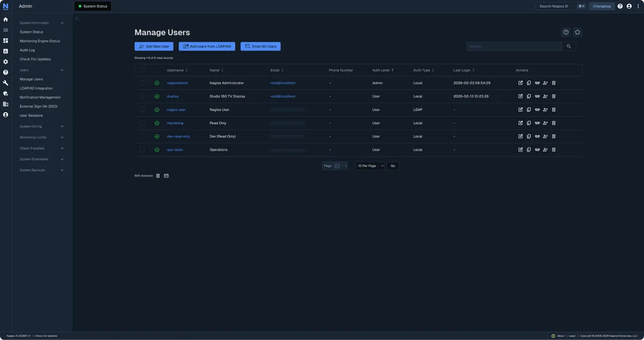
Task: Toggle the checkbox for the nagios user row
Action: pyautogui.click(x=141, y=108)
